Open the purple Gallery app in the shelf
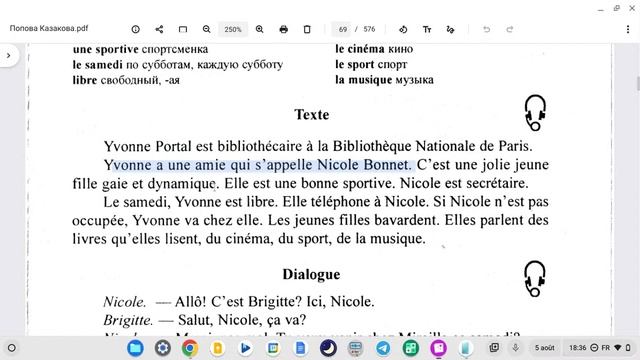This screenshot has width=640, height=360. 438,348
